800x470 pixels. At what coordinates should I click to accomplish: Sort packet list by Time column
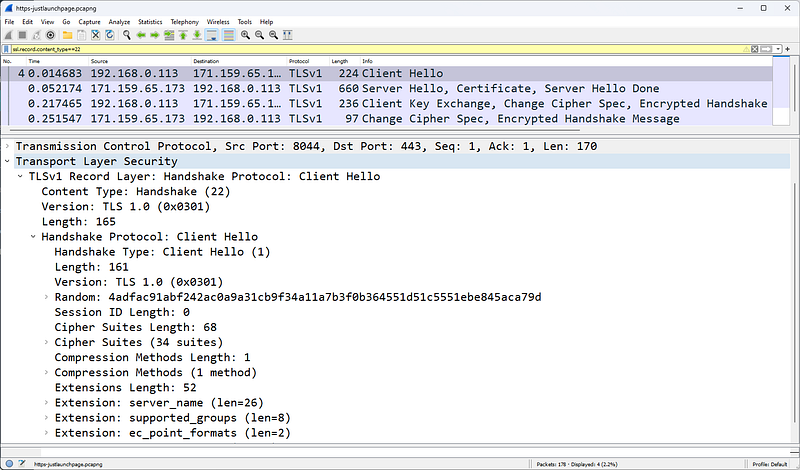(57, 61)
